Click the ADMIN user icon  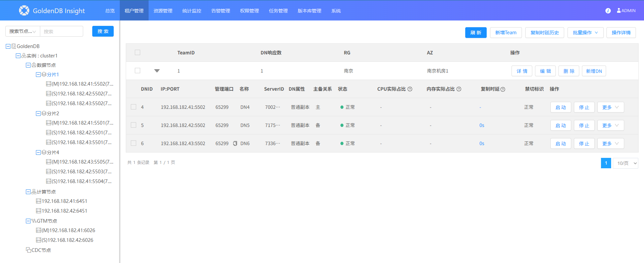pyautogui.click(x=619, y=10)
